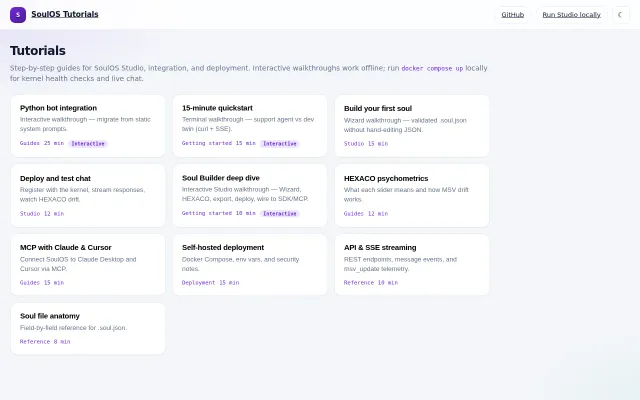Open the Deploy and test chat tutorial
This screenshot has width=640, height=400.
pos(88,196)
